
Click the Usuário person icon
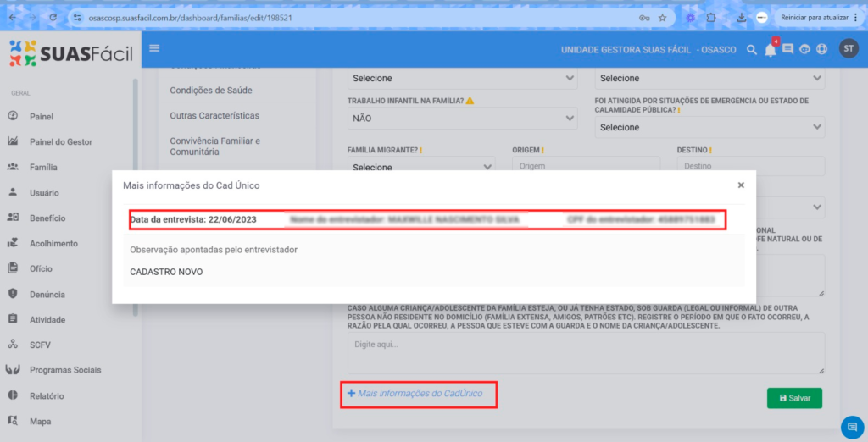[13, 192]
